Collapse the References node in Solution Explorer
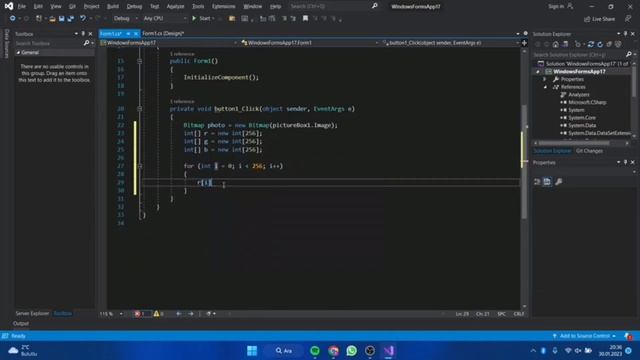The height and width of the screenshot is (360, 640). [545, 87]
